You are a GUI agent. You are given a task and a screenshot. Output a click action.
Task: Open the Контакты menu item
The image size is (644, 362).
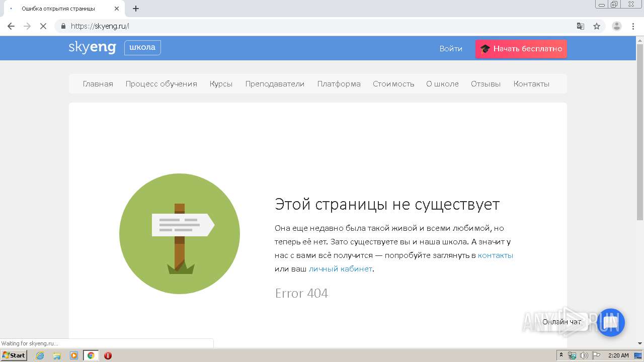point(531,84)
